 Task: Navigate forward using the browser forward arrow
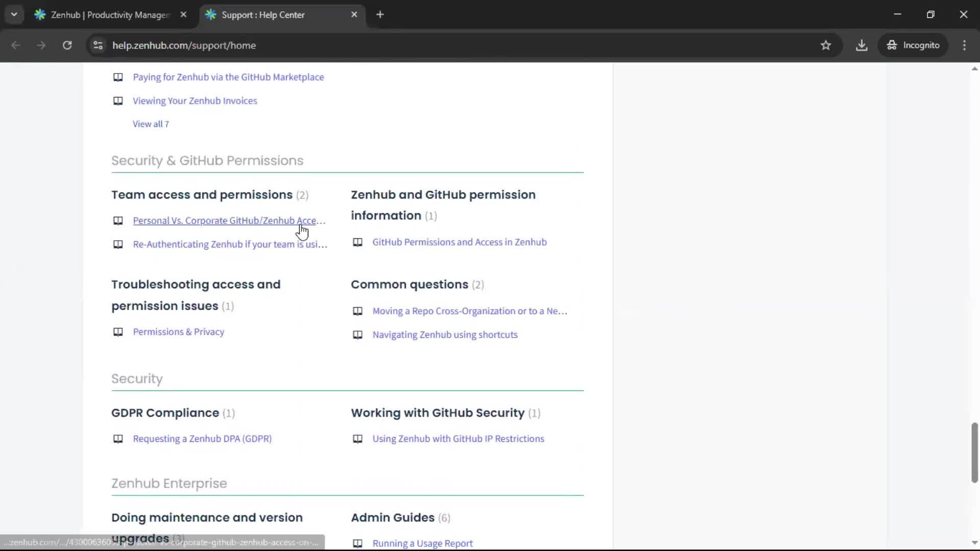pos(41,45)
